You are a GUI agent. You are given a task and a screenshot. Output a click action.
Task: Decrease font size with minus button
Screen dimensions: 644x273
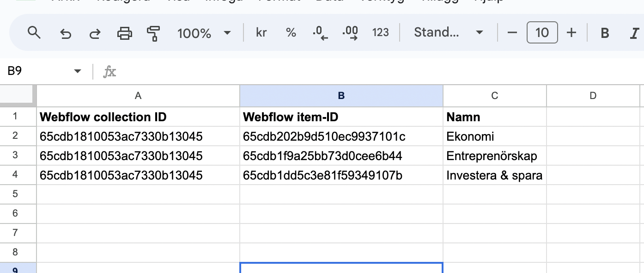512,33
